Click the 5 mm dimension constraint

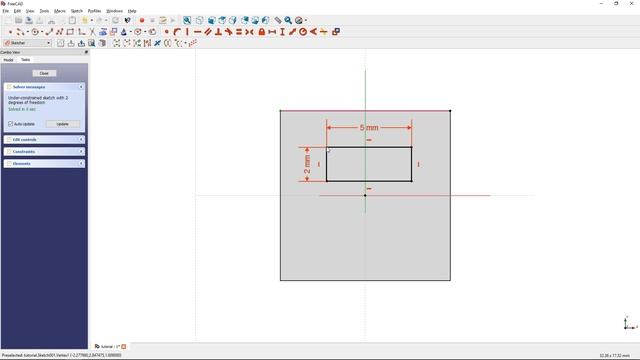369,128
